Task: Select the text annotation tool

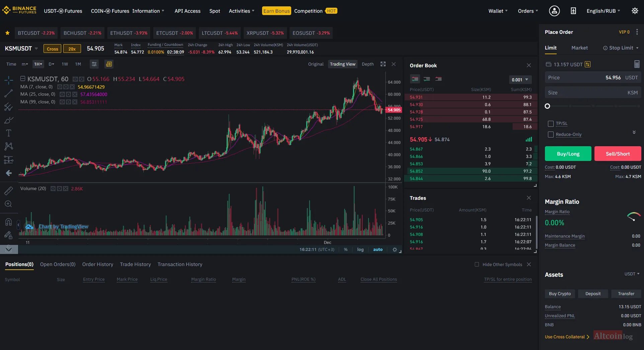Action: pyautogui.click(x=9, y=133)
